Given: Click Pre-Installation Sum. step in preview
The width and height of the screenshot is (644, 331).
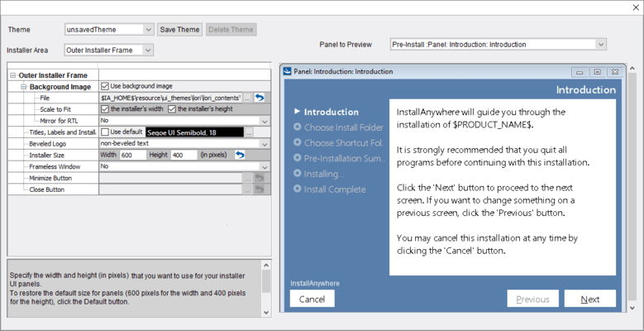Looking at the screenshot, I should pyautogui.click(x=344, y=158).
